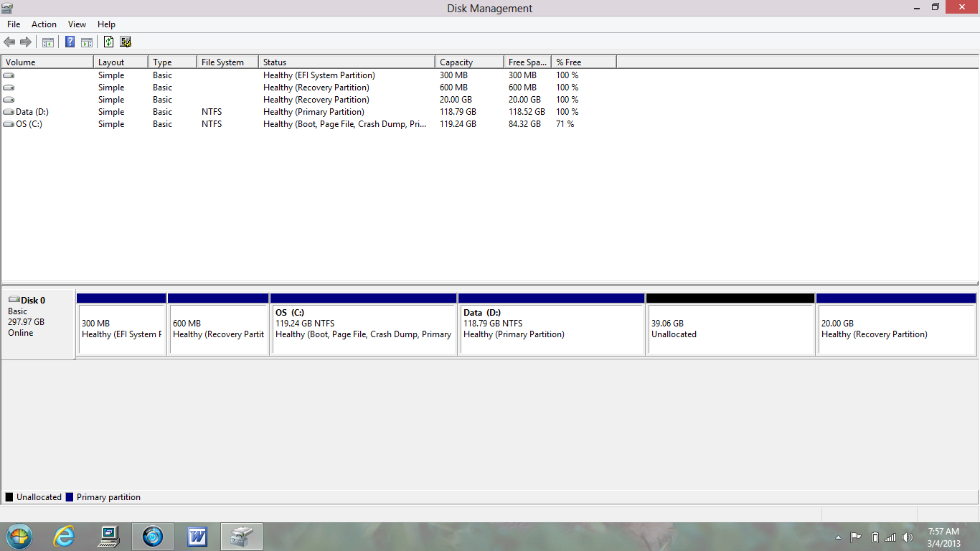
Task: Click the speaker volume icon in system tray
Action: point(907,537)
